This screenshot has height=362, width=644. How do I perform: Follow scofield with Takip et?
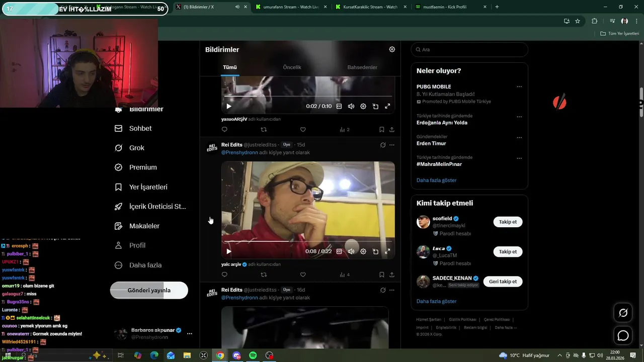pos(508,222)
